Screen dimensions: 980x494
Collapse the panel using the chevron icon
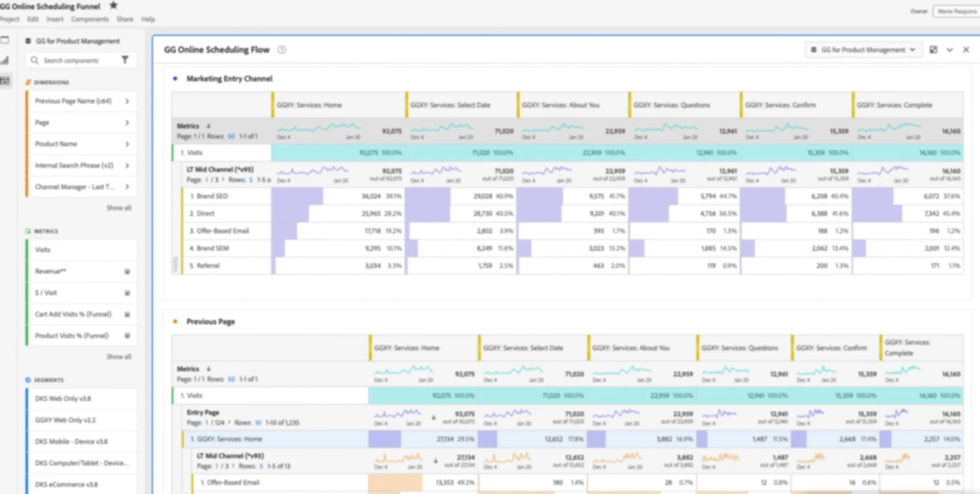[950, 50]
